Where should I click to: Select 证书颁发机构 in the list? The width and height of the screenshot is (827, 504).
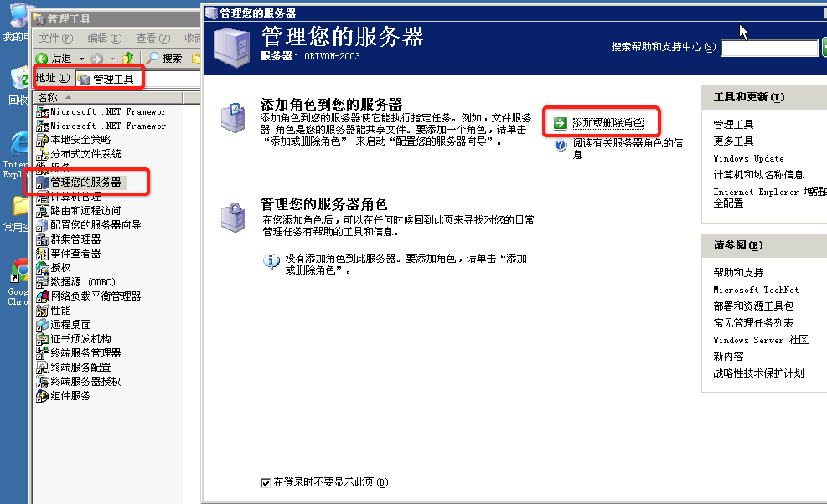[x=80, y=338]
